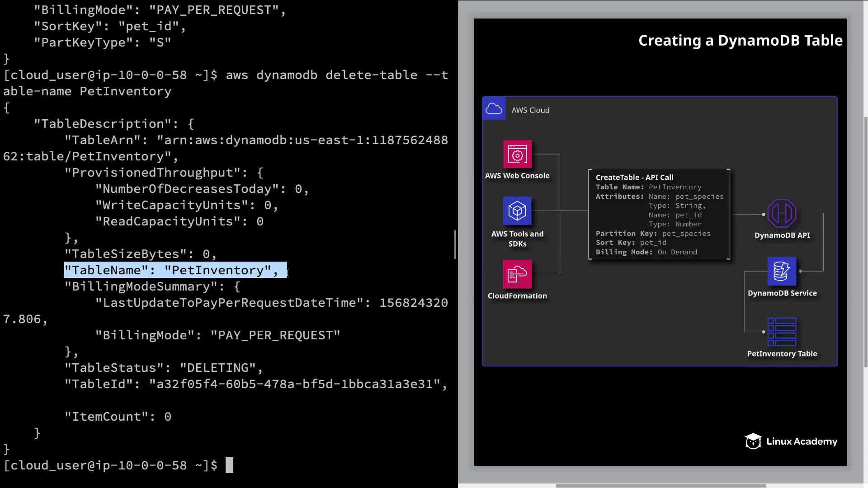
Task: Click the TableStatus DELETING line
Action: tap(163, 368)
